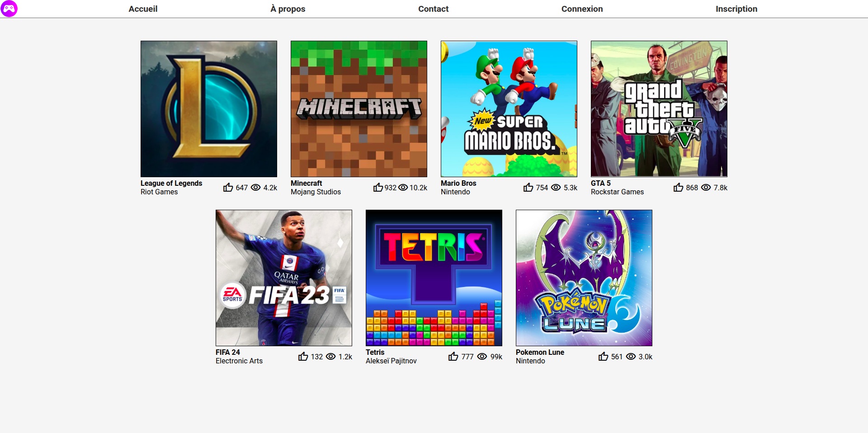Click the pink gamepad site logo

(9, 9)
